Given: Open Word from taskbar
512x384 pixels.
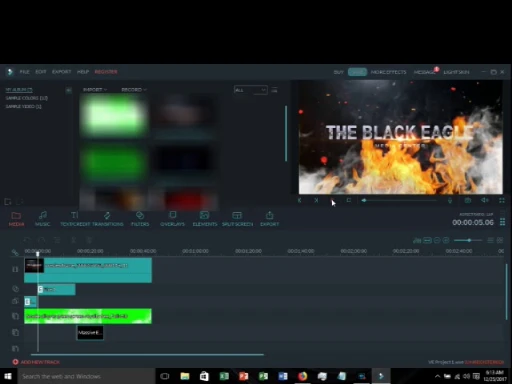Looking at the screenshot, I should 283,376.
